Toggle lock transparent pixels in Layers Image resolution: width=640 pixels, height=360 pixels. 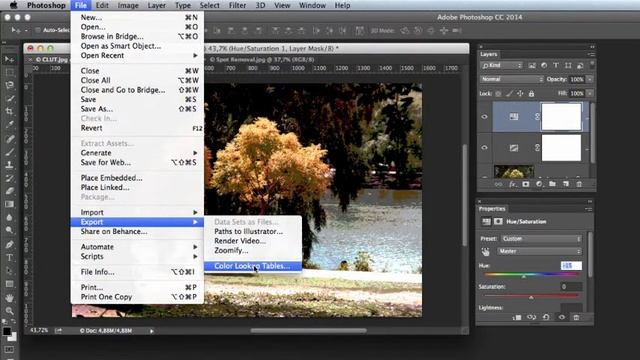[498, 93]
